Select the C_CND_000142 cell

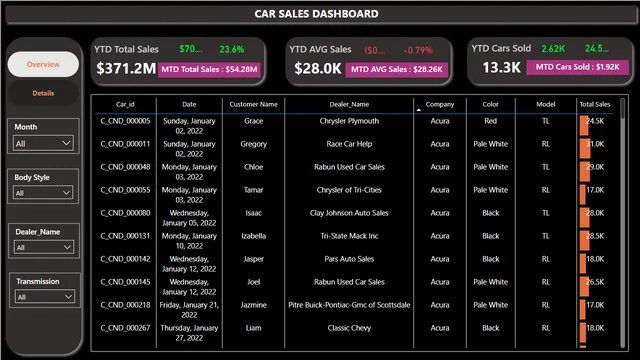click(125, 259)
